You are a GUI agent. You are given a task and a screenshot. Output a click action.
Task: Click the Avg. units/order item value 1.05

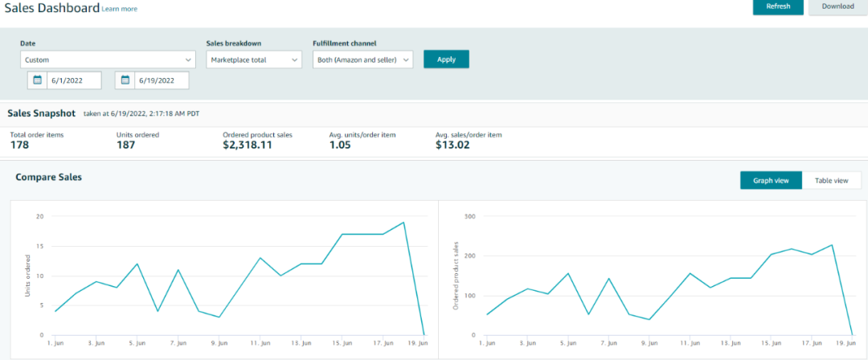340,145
